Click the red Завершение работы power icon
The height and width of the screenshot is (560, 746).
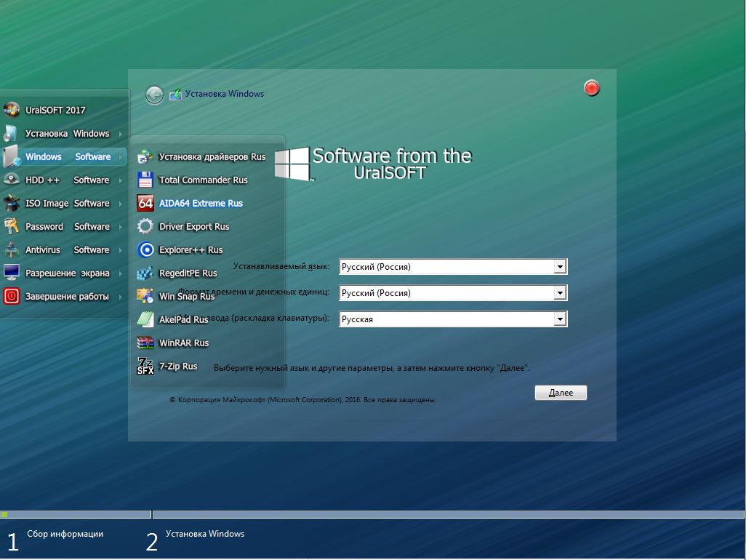click(12, 296)
